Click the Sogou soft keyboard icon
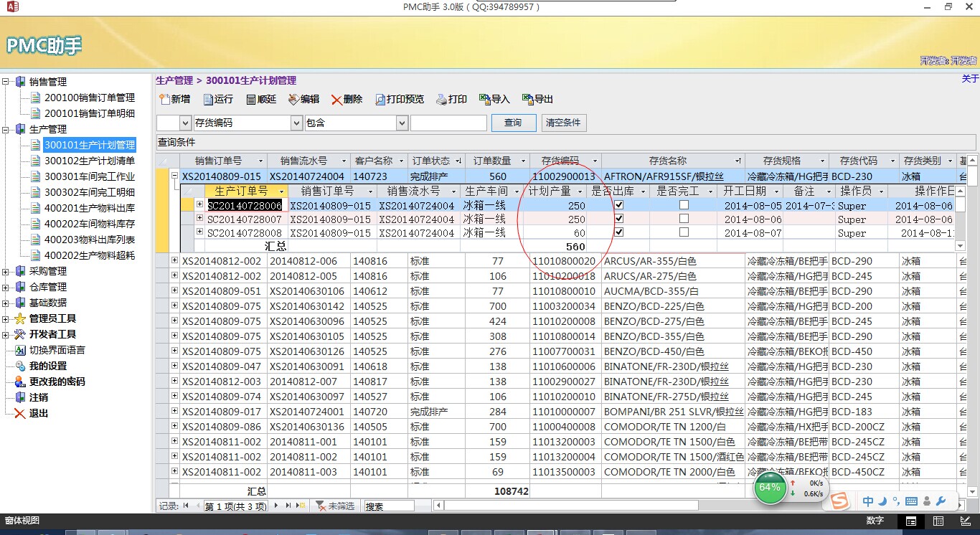 pyautogui.click(x=912, y=501)
